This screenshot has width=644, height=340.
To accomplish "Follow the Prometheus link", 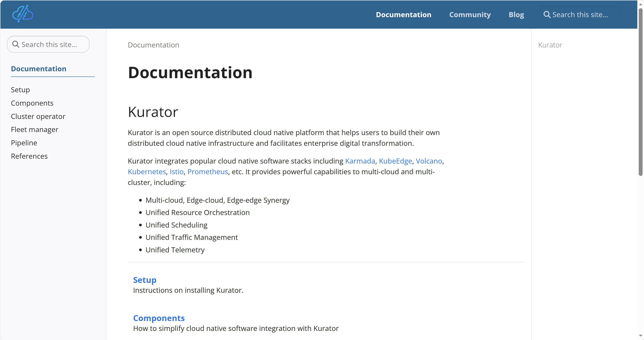I will tap(207, 172).
